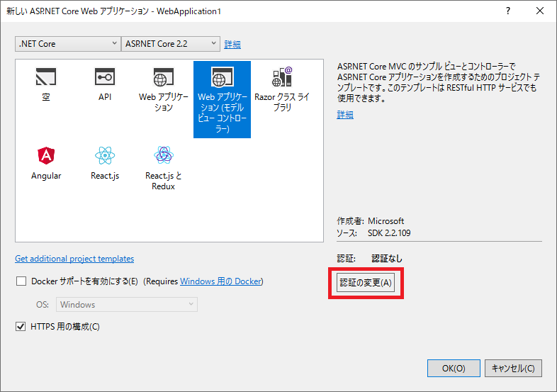557x392 pixels.
Task: Choose the Angular template
Action: (x=46, y=164)
